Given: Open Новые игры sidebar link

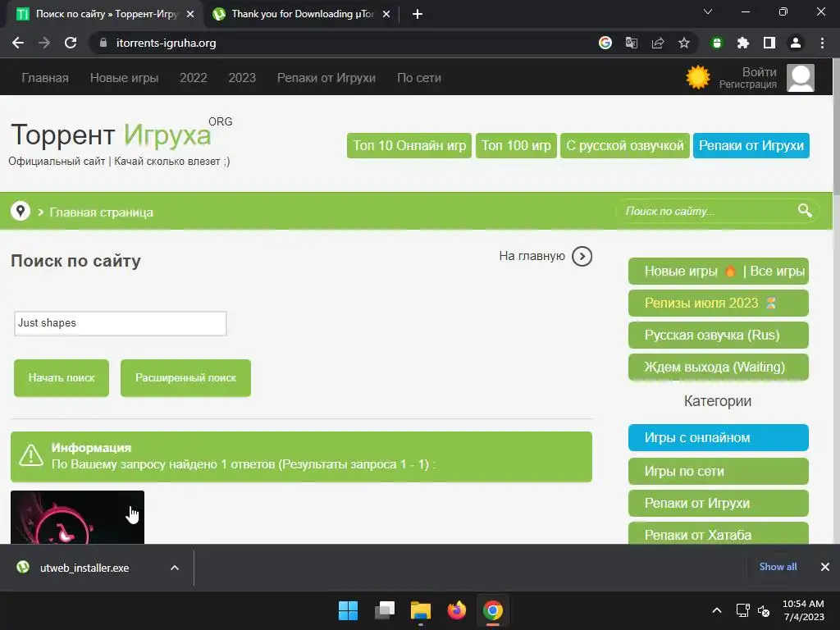Looking at the screenshot, I should point(681,271).
